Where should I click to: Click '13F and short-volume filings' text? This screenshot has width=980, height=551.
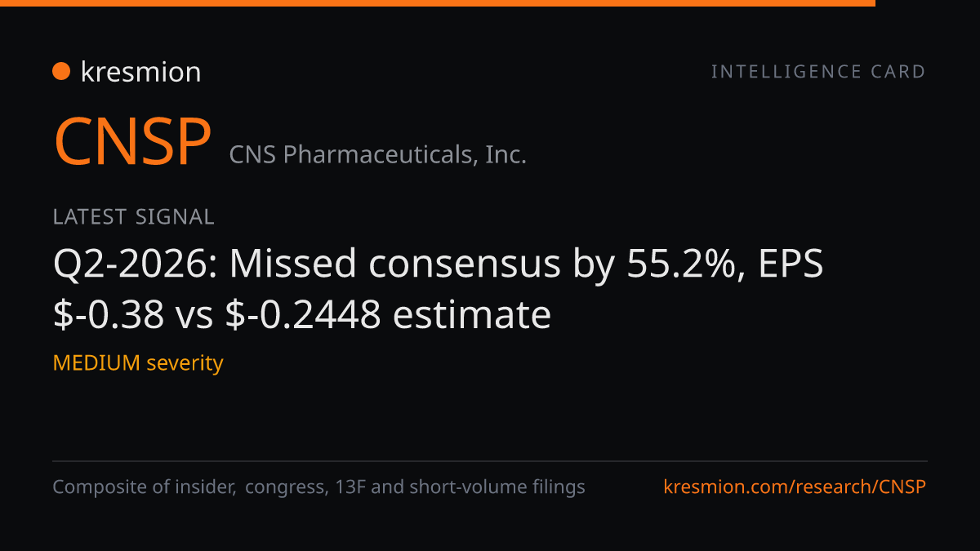[x=460, y=487]
